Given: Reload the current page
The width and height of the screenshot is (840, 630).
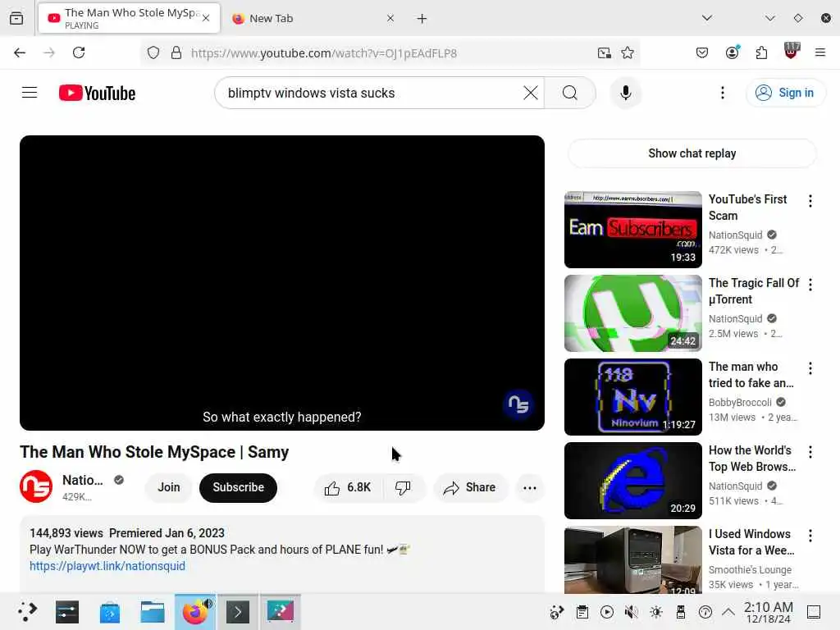Looking at the screenshot, I should point(79,52).
